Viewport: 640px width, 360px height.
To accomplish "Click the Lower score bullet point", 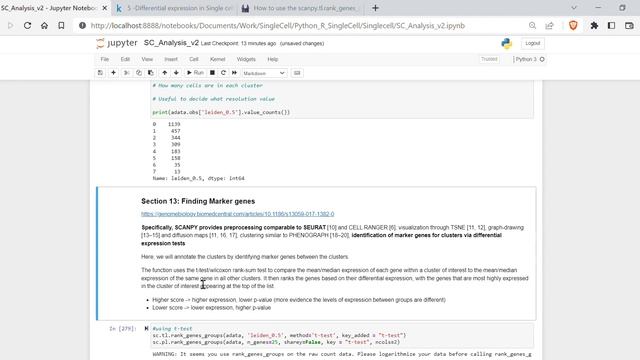I will click(211, 308).
